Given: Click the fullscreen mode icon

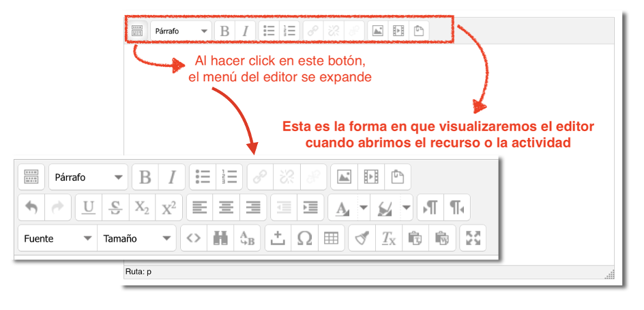Looking at the screenshot, I should point(473,238).
